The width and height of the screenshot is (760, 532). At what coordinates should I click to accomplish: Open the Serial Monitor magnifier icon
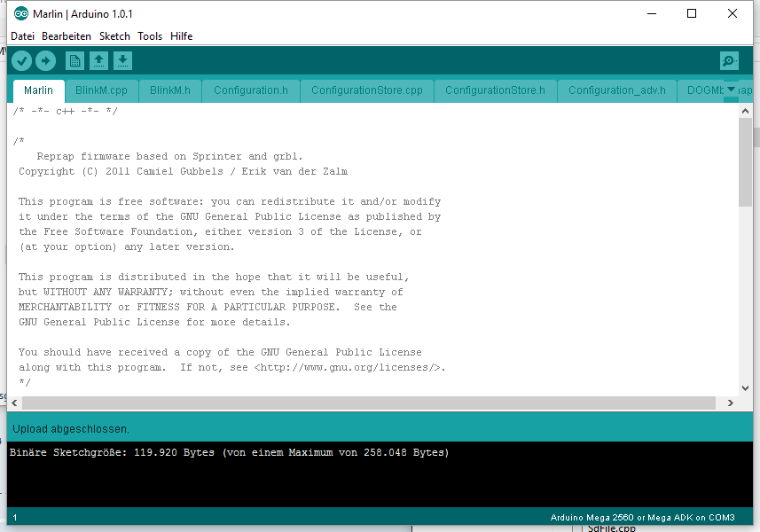pyautogui.click(x=729, y=61)
